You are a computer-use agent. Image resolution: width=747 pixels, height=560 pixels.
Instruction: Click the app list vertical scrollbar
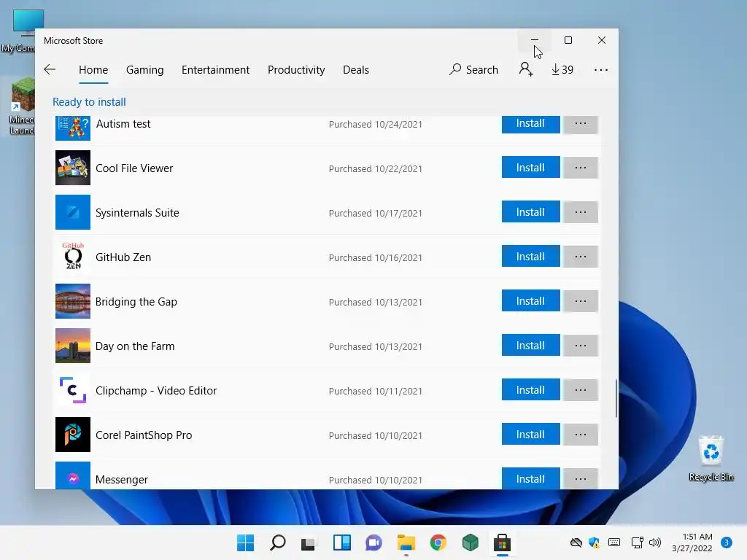[x=616, y=399]
